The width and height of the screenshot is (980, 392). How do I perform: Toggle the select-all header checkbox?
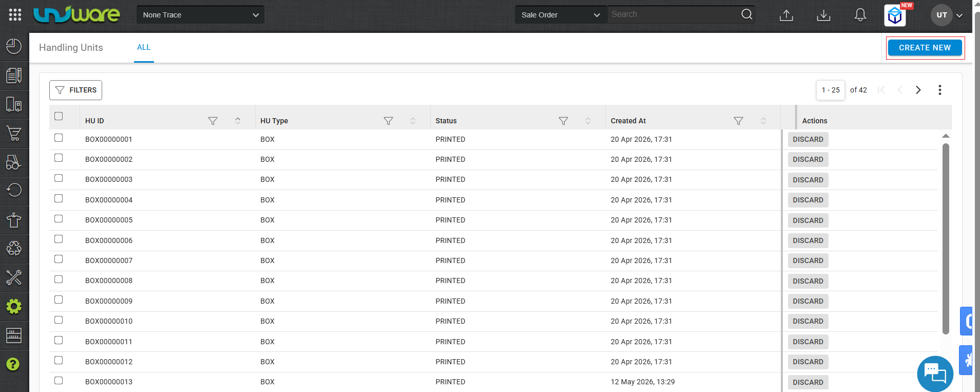[x=59, y=116]
